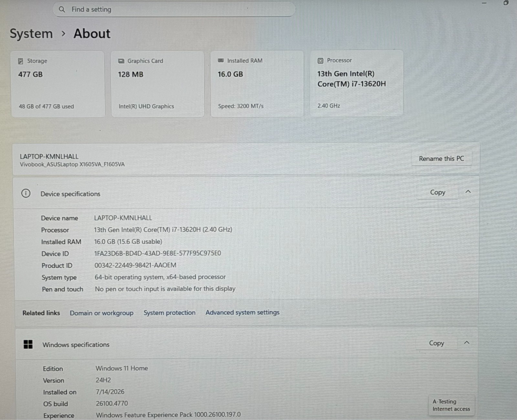
Task: Click the Graphics Card icon
Action: coord(121,61)
